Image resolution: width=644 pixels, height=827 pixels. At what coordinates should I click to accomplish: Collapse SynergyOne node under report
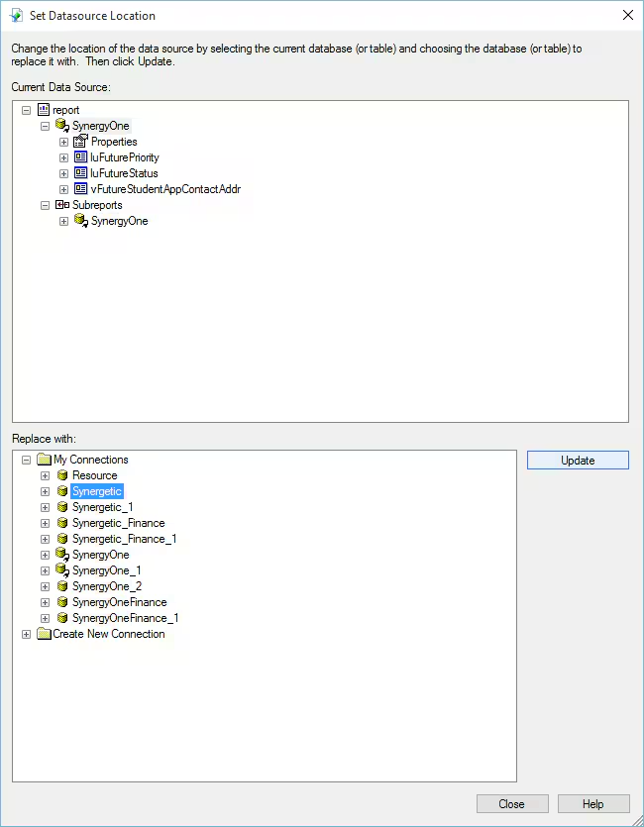(x=45, y=126)
